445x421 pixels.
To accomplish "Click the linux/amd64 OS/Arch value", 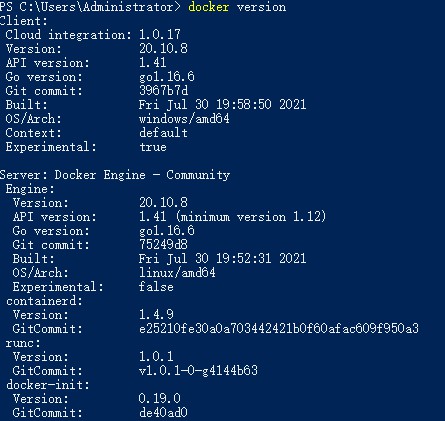I will point(177,273).
